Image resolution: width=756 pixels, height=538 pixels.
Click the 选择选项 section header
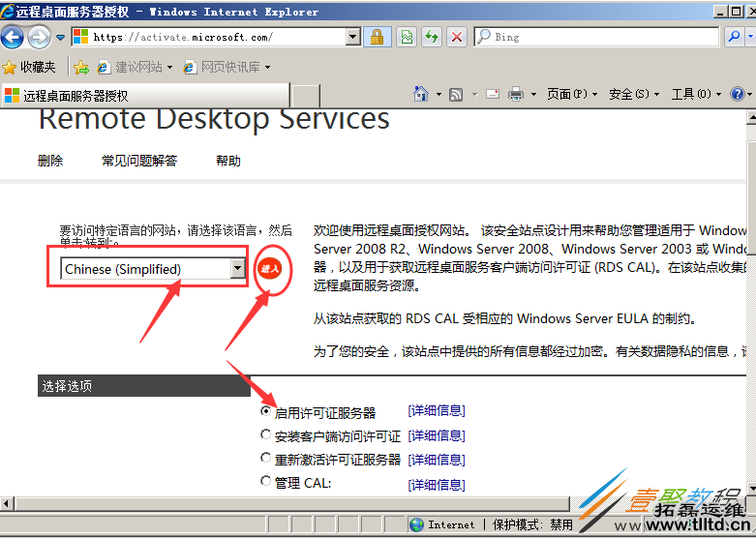pyautogui.click(x=143, y=386)
